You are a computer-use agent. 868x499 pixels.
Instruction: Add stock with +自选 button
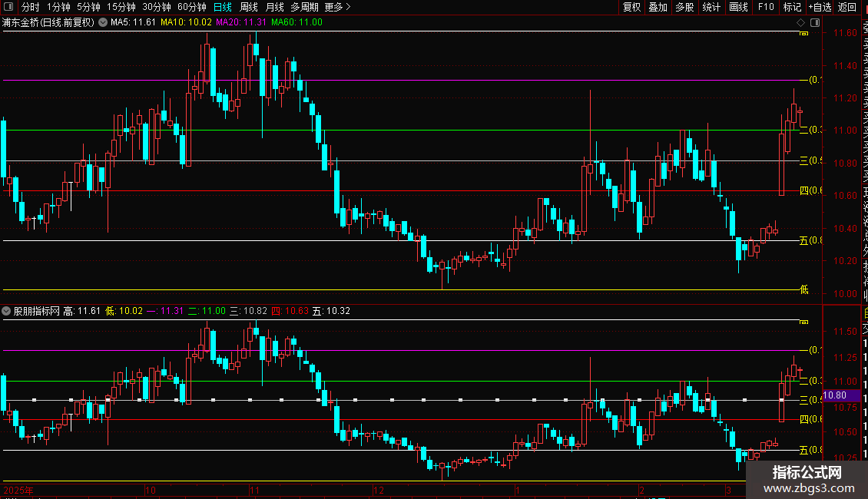point(820,7)
